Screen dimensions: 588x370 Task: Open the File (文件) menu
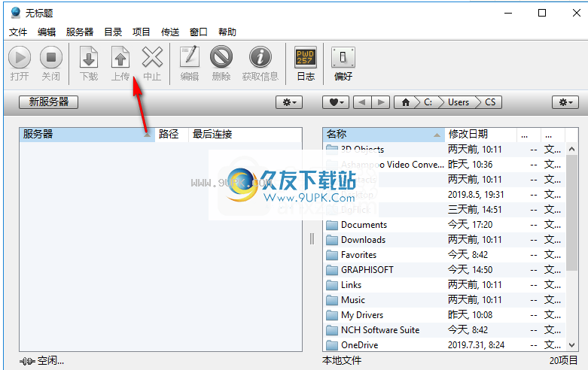click(x=18, y=32)
